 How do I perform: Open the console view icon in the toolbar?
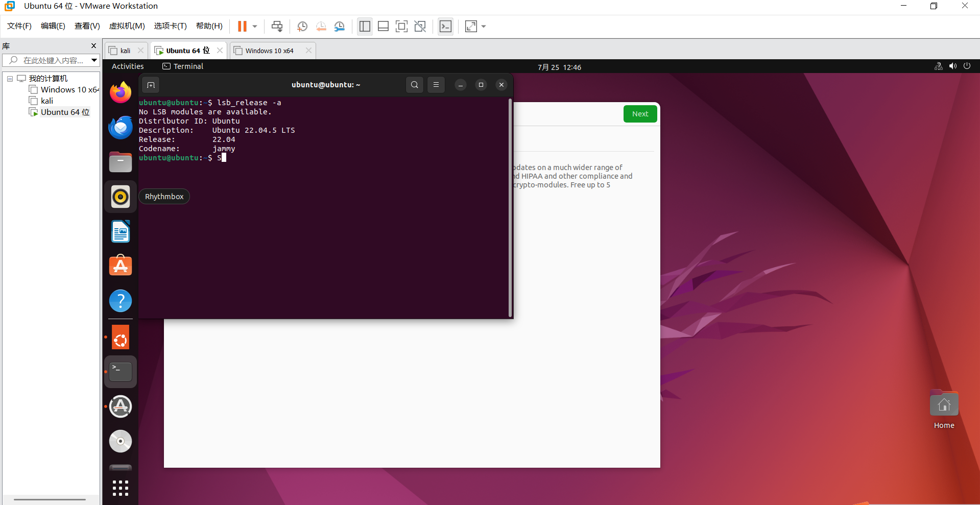(445, 27)
